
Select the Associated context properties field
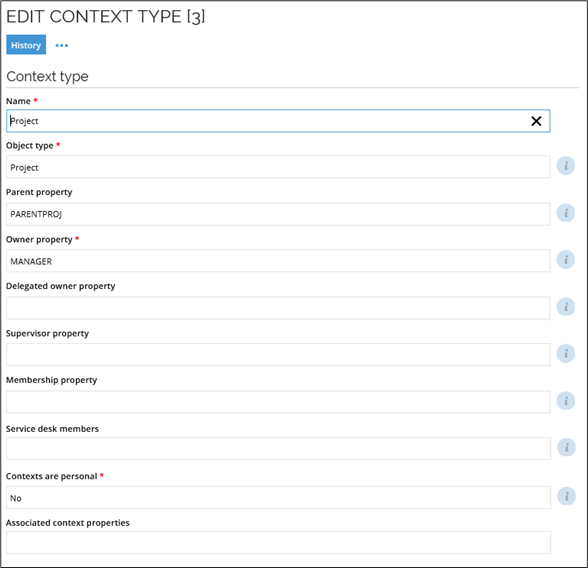pyautogui.click(x=278, y=543)
